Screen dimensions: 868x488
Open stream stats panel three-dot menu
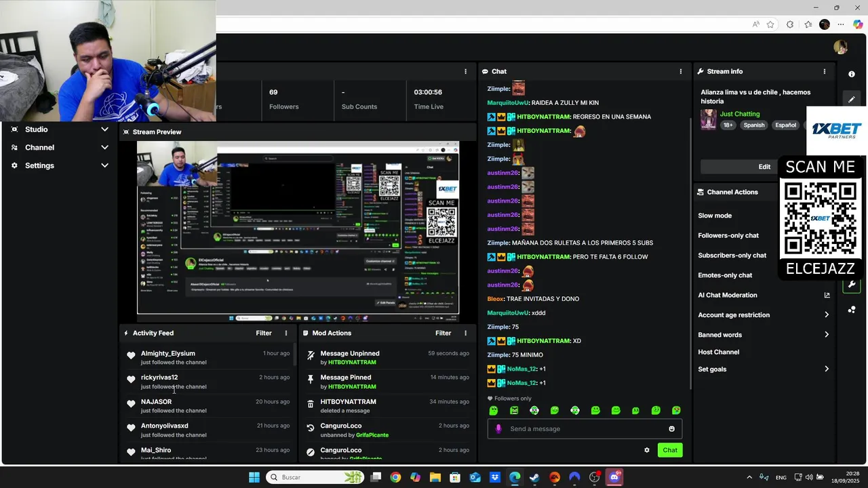tap(465, 71)
